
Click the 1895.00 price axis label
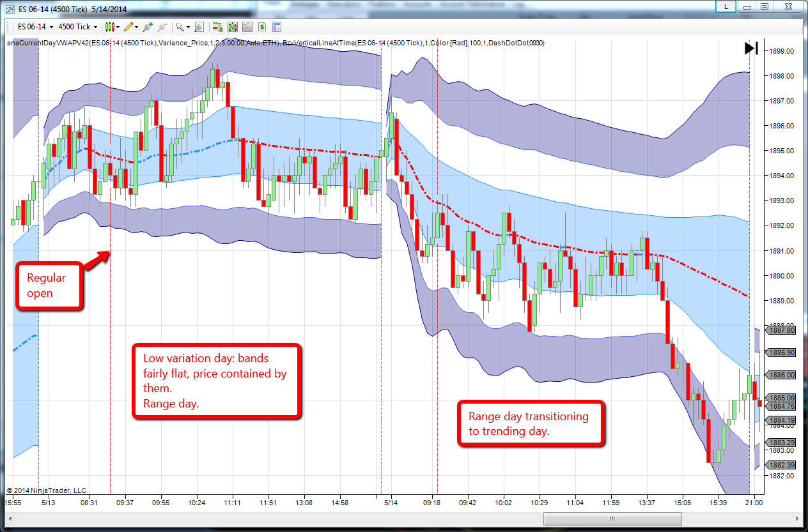pyautogui.click(x=781, y=151)
